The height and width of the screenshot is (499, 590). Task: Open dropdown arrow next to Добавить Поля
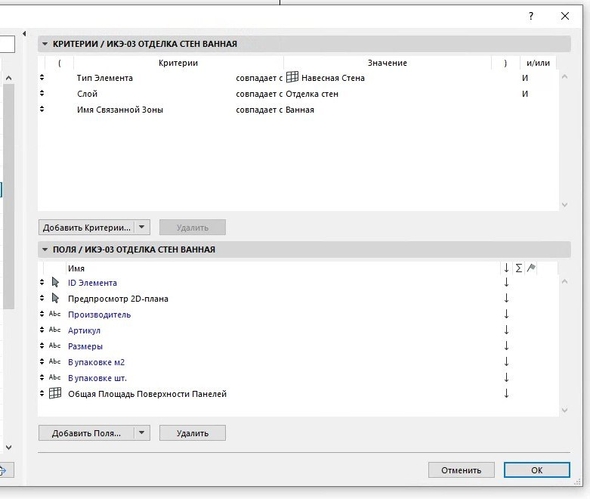pos(142,433)
